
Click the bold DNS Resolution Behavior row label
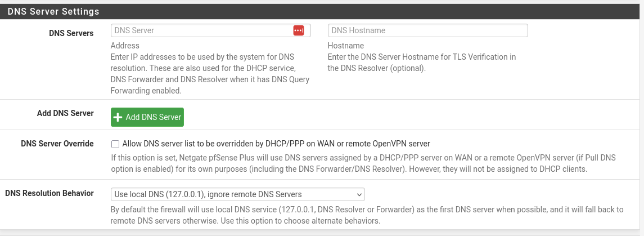click(x=49, y=193)
